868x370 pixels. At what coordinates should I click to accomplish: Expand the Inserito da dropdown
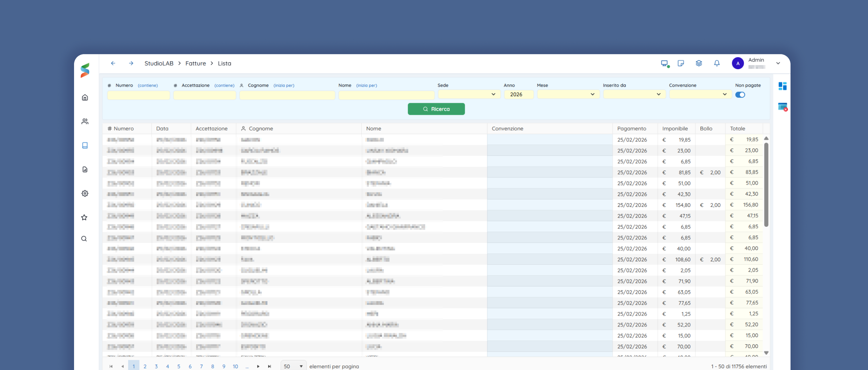click(x=634, y=94)
